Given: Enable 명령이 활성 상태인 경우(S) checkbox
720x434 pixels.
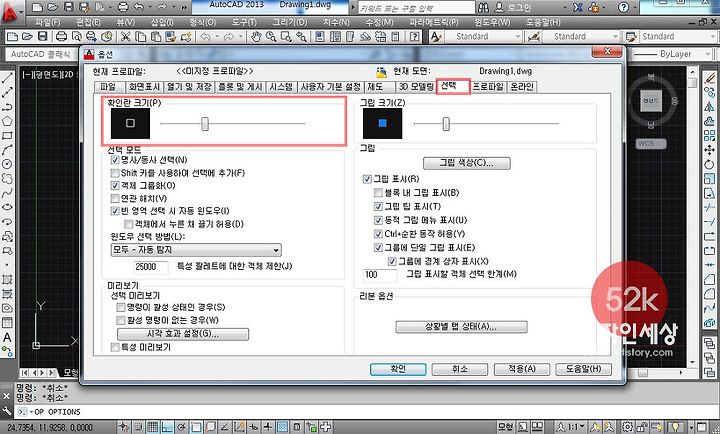Looking at the screenshot, I should (121, 307).
